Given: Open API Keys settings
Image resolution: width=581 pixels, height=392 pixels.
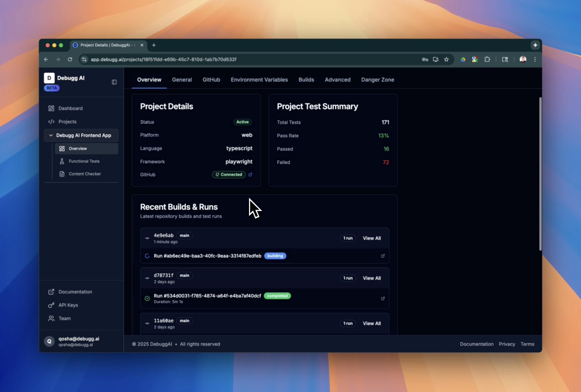Looking at the screenshot, I should pyautogui.click(x=68, y=305).
